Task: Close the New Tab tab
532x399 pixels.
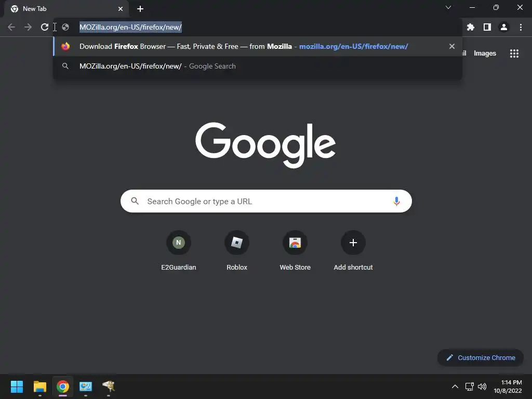Action: tap(121, 9)
